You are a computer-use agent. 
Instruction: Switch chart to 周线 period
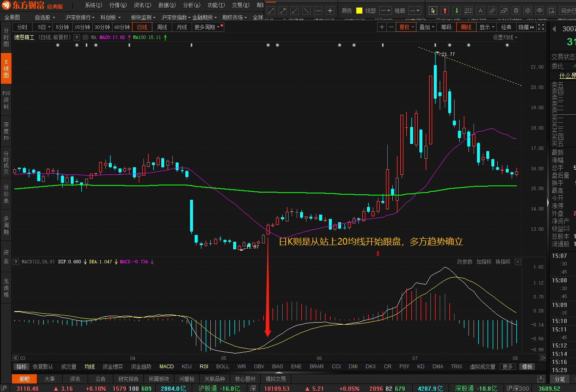[x=162, y=27]
